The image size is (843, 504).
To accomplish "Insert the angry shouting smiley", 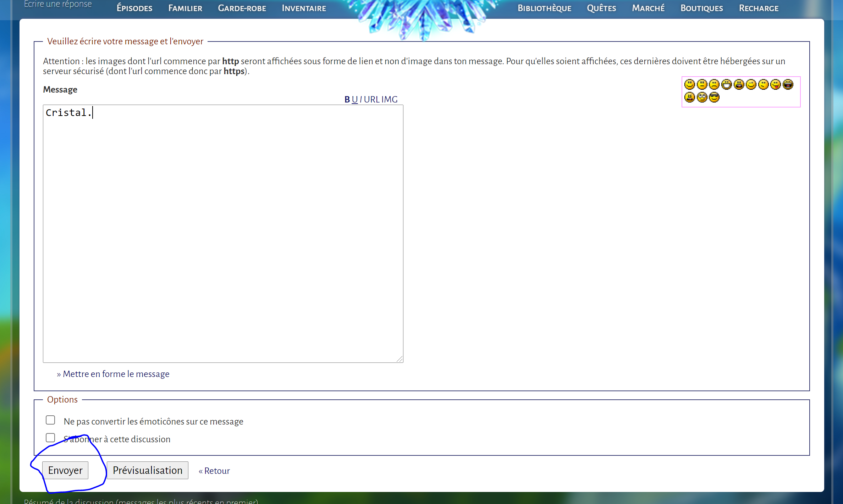I will [690, 97].
